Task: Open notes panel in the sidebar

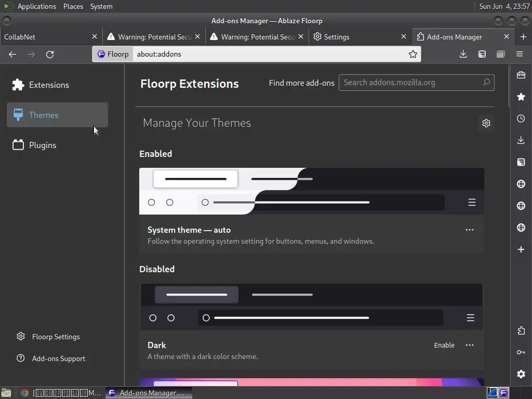Action: click(x=521, y=162)
